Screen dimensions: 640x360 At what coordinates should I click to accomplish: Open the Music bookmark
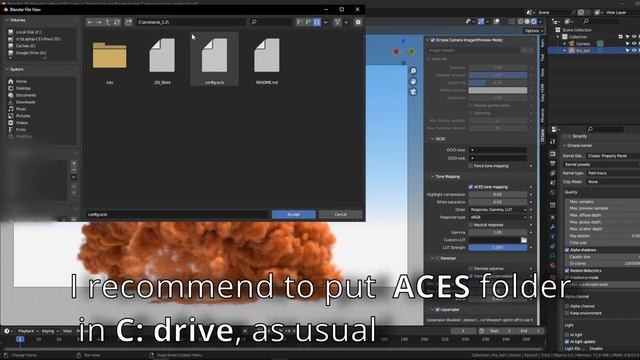[21, 109]
